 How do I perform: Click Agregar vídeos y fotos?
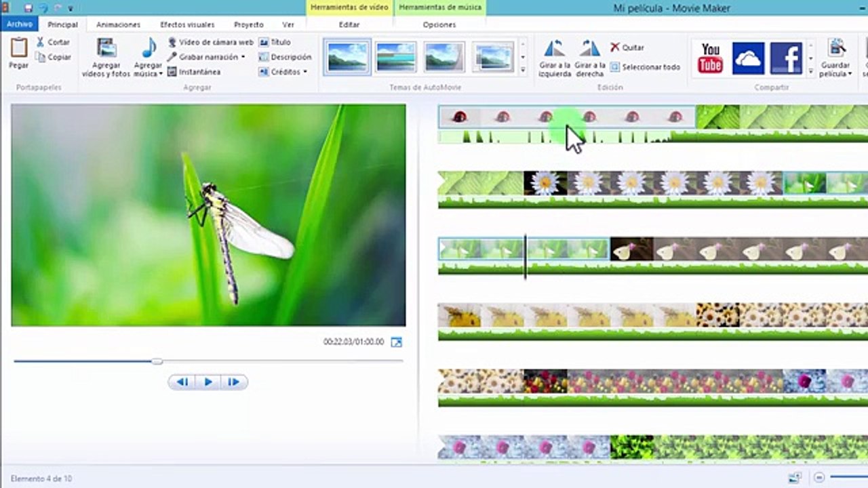click(106, 57)
